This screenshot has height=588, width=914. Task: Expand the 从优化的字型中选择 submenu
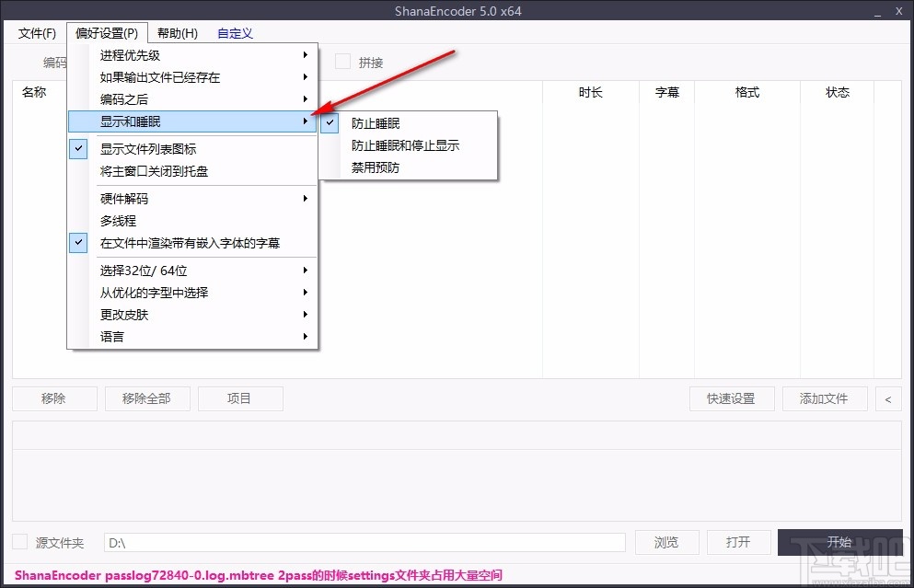pos(147,292)
